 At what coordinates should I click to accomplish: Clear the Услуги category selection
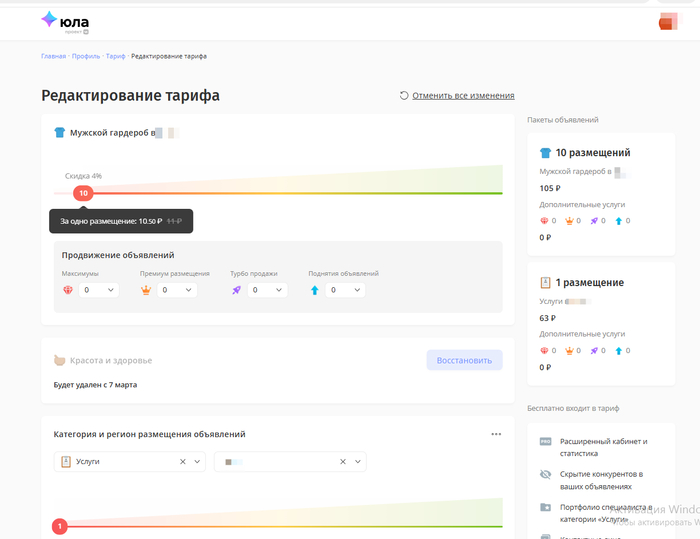[183, 462]
